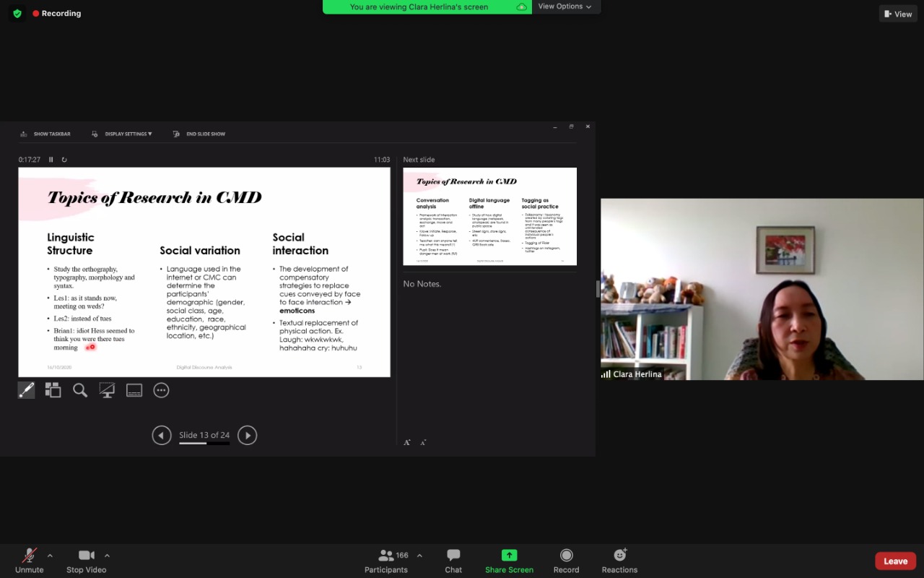
Task: Open the see all slides grid view
Action: (53, 390)
